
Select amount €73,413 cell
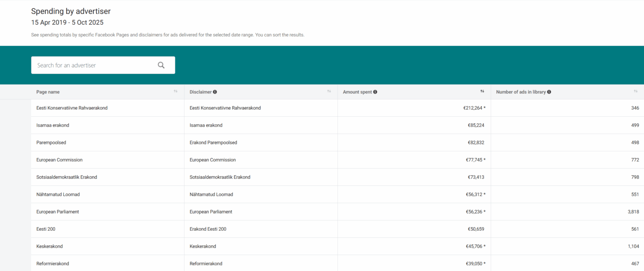click(x=414, y=177)
